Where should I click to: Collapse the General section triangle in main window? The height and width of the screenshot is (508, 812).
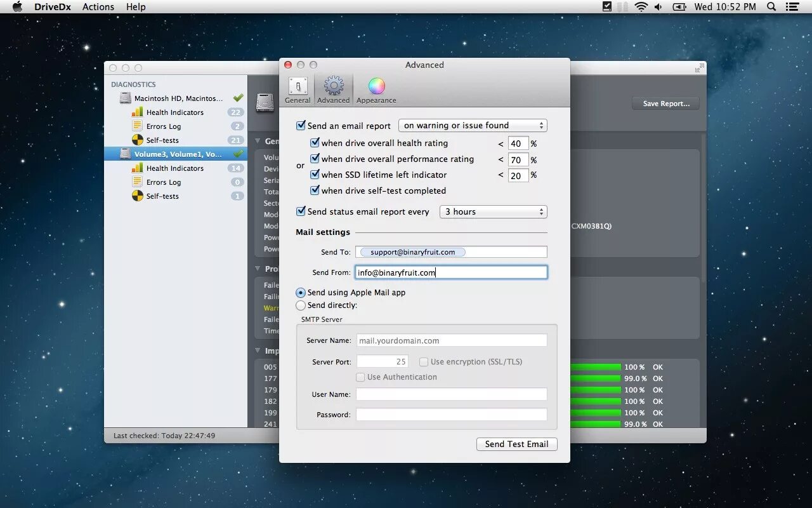[x=258, y=141]
